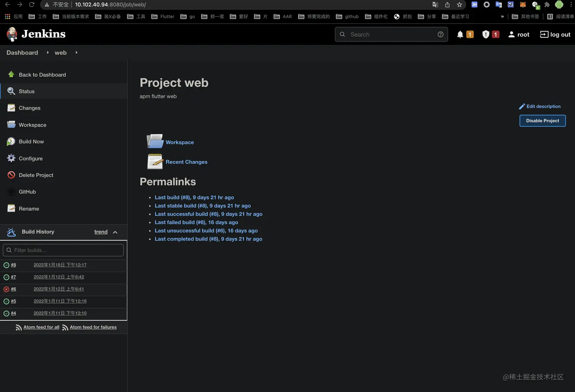
Task: Open the 工作 bookmarks folder
Action: (38, 16)
